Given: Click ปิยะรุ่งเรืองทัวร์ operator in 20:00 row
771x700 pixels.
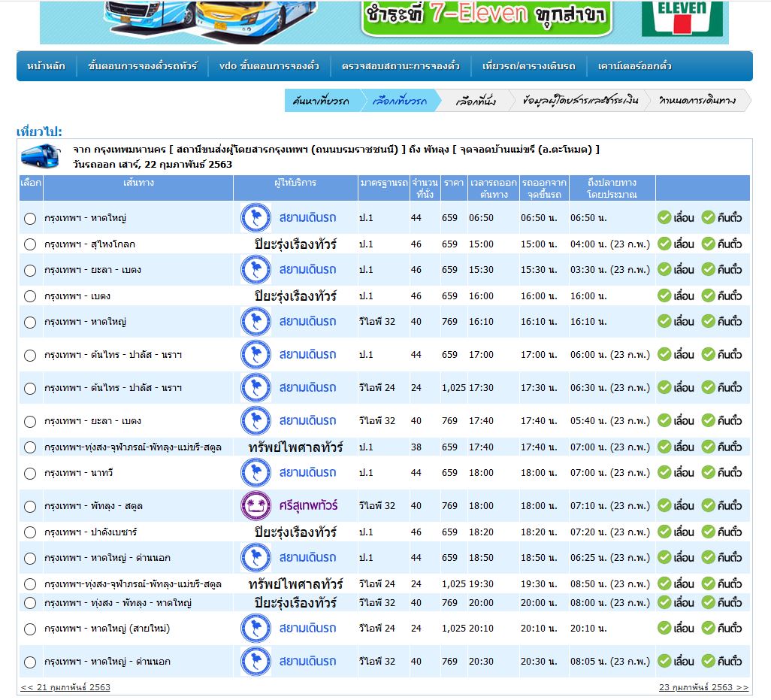Looking at the screenshot, I should click(295, 602).
